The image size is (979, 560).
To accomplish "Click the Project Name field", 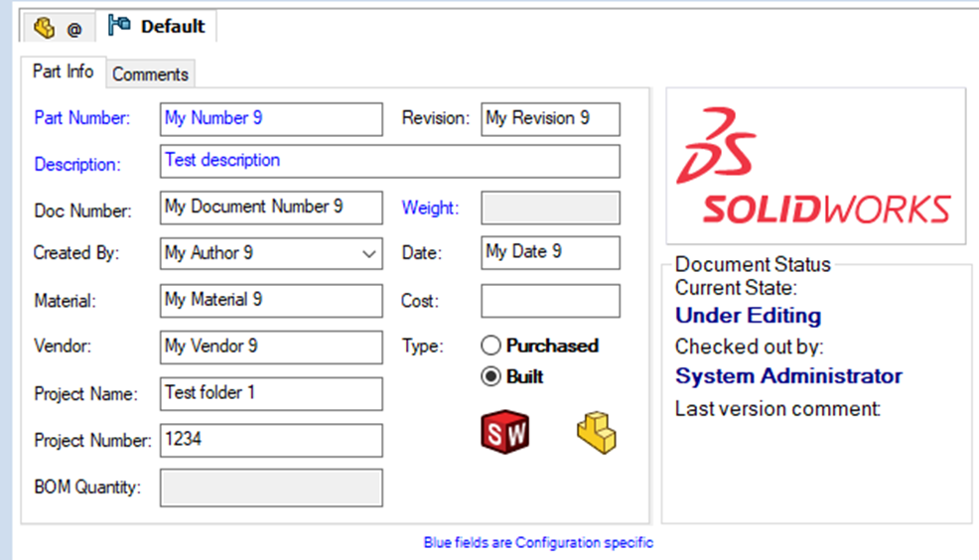I will pos(271,394).
